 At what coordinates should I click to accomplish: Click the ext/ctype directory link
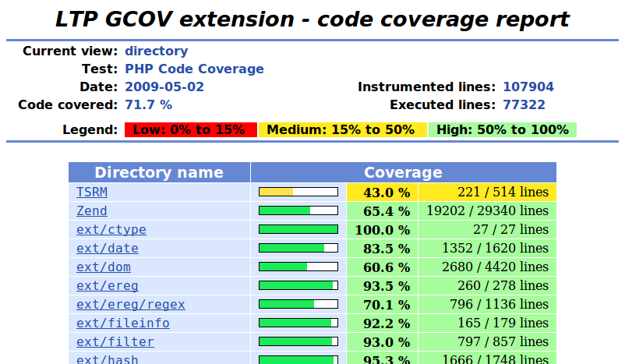click(x=111, y=230)
